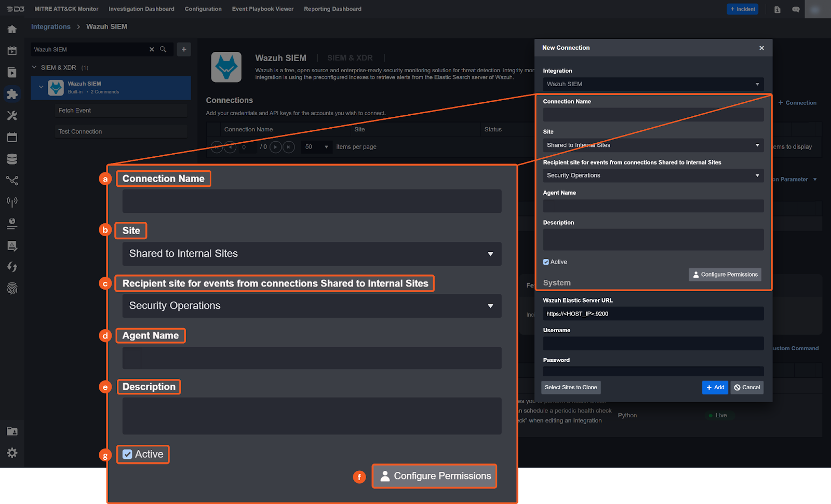Click the Select Sites to Clone button
This screenshot has height=504, width=831.
[571, 388]
